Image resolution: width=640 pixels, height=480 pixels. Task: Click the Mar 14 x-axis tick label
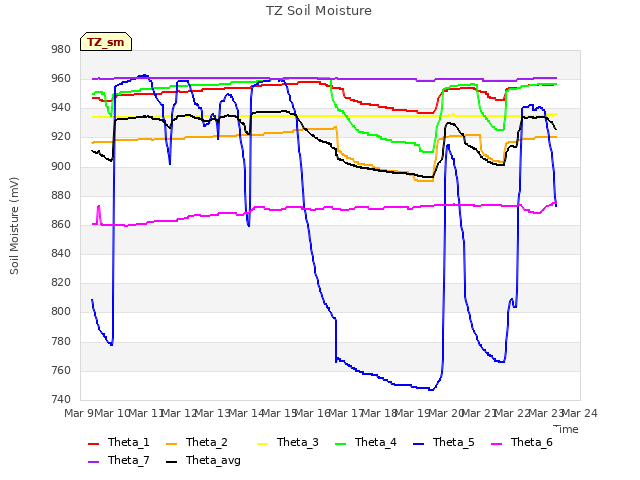click(247, 413)
